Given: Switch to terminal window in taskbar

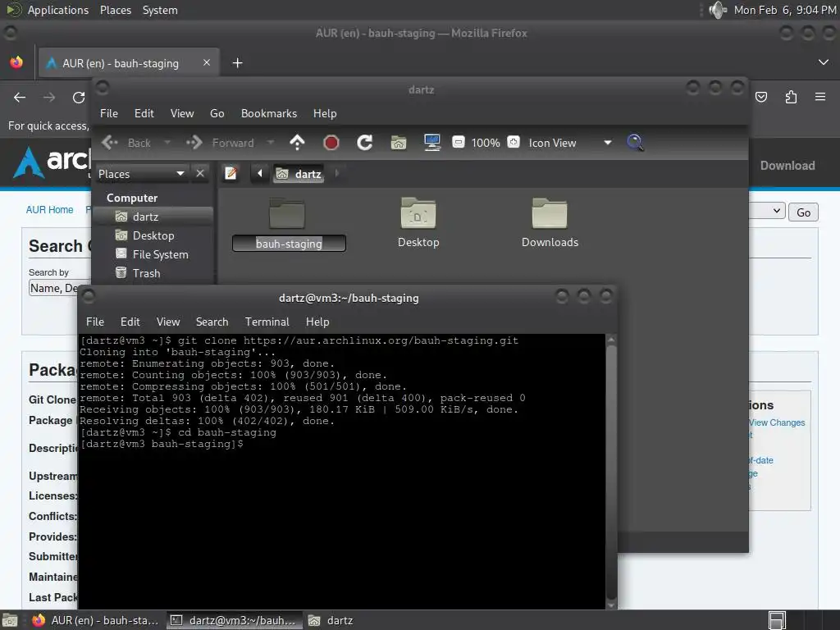Looking at the screenshot, I should tap(234, 620).
